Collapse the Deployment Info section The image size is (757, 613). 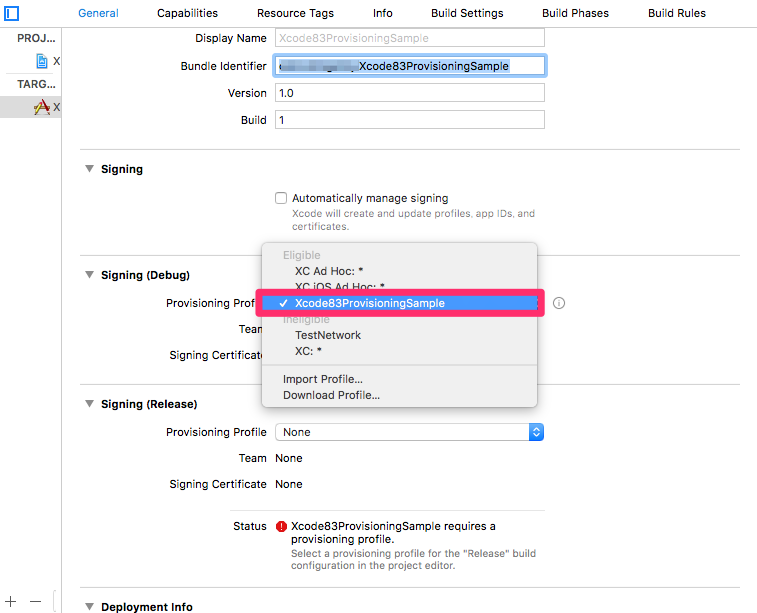tap(89, 606)
